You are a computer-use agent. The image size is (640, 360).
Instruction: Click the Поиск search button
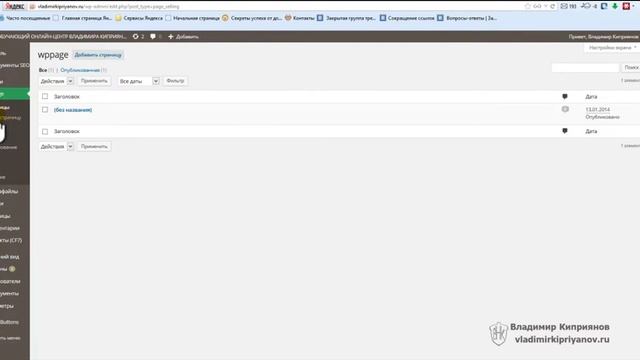(631, 67)
